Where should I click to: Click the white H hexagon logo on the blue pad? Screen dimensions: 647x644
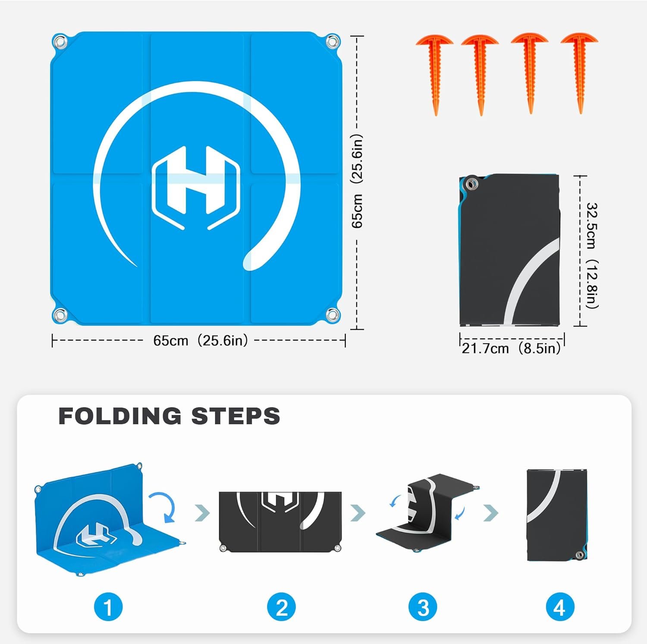[x=196, y=188]
